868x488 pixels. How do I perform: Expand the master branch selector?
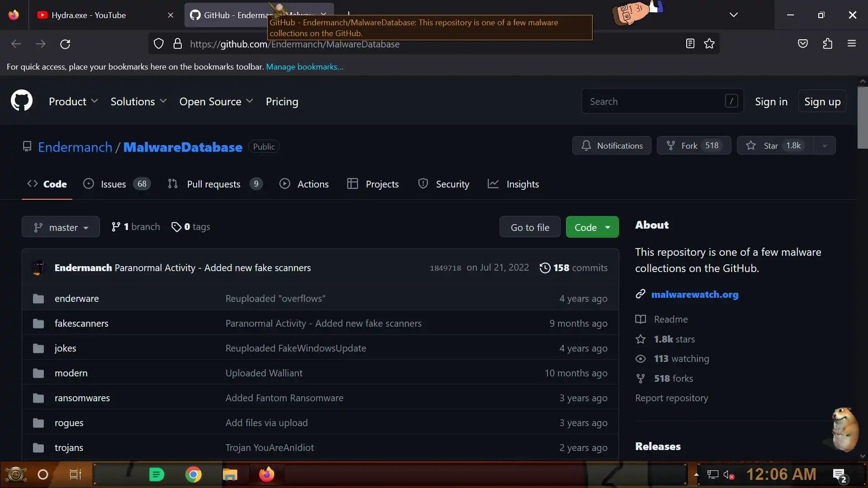[61, 227]
